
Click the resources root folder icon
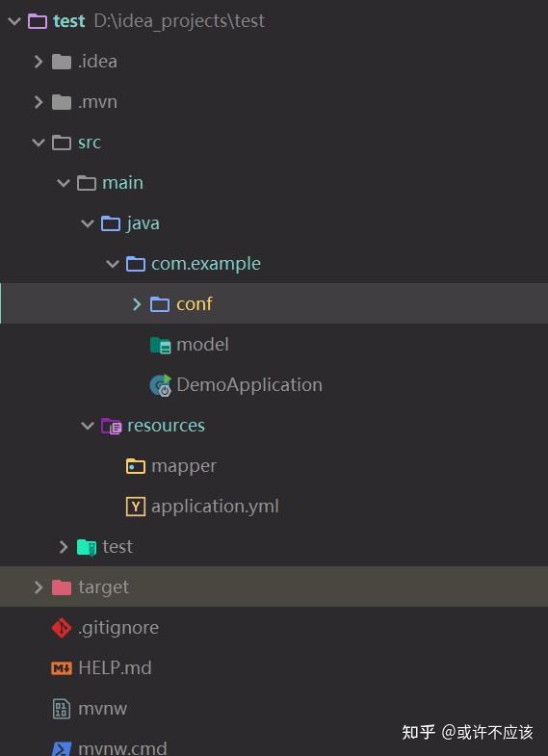click(x=112, y=426)
